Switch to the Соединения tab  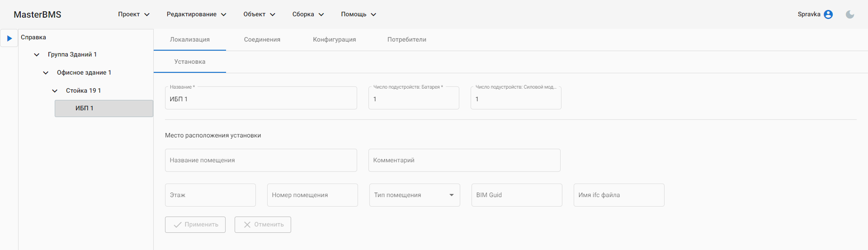(262, 40)
